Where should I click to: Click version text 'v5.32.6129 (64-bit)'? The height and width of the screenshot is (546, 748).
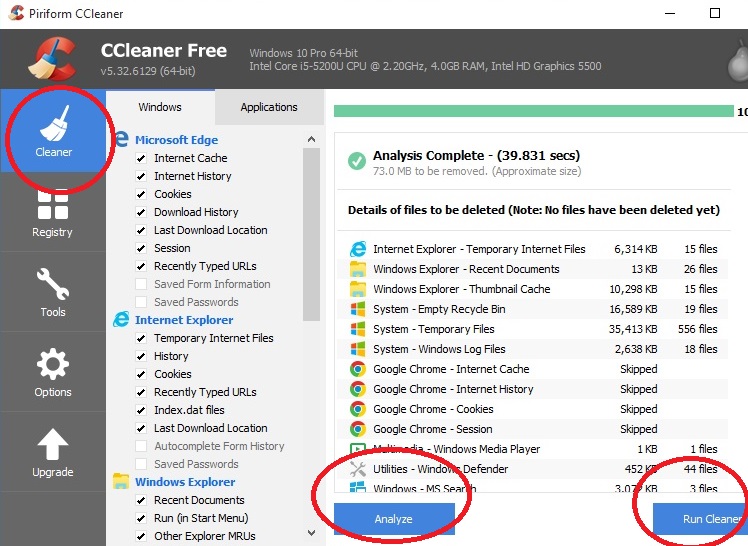tap(148, 72)
